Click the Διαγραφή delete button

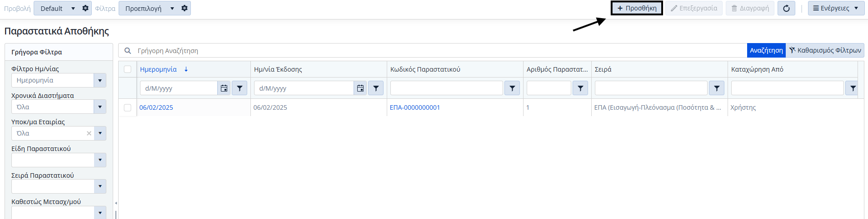click(750, 8)
